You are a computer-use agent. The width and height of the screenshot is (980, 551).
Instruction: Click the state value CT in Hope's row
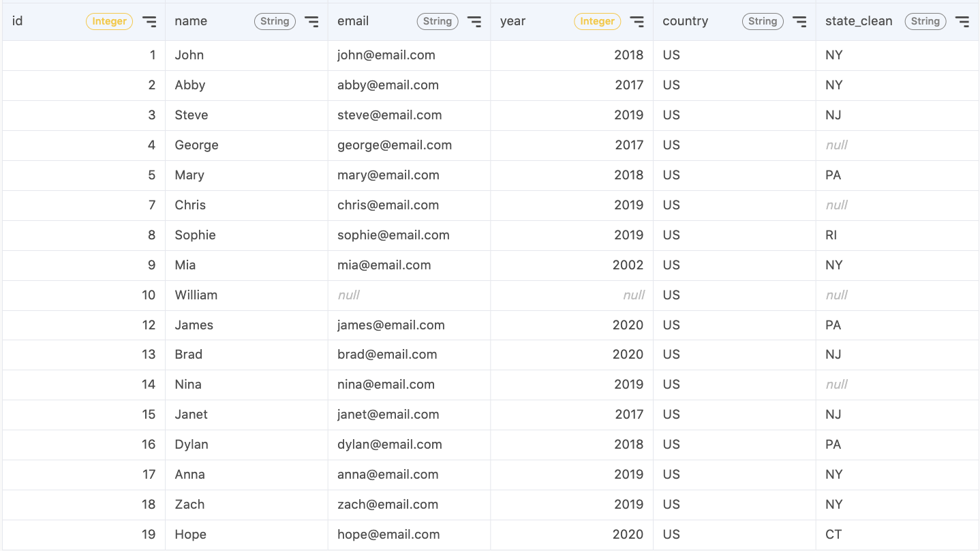point(833,535)
